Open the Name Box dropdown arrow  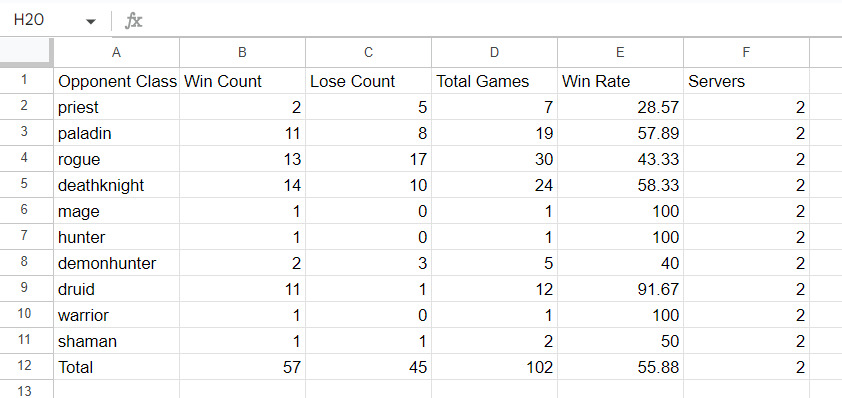coord(91,21)
